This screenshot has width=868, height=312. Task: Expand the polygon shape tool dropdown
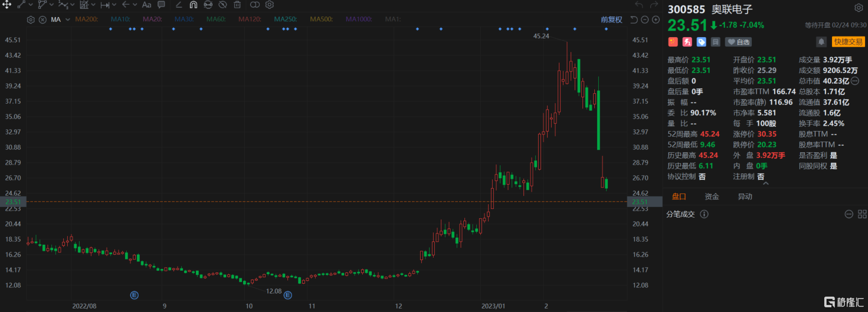[51, 5]
